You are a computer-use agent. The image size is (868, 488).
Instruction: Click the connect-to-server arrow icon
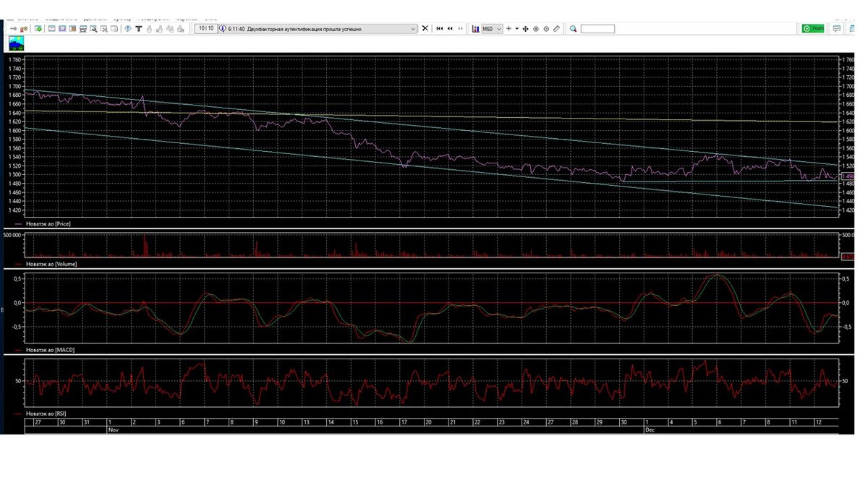(13, 29)
